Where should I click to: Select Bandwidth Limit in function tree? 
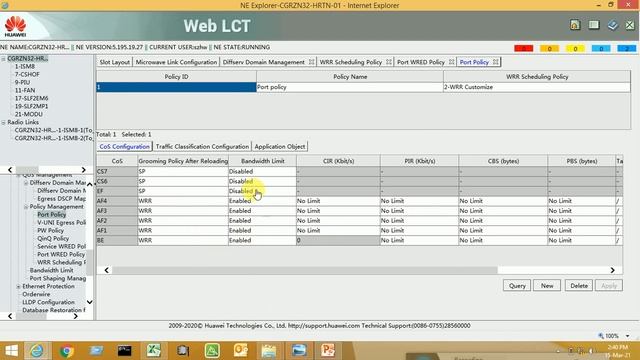(51, 271)
